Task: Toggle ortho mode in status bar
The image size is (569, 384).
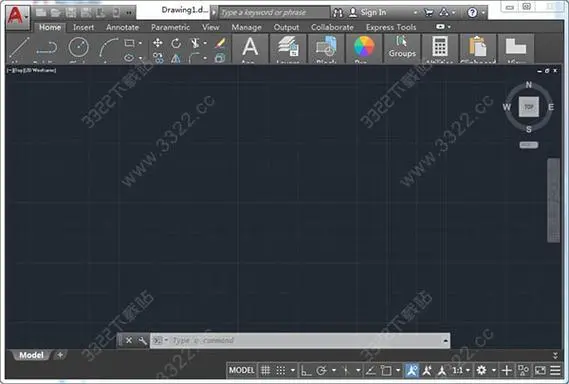Action: (306, 370)
